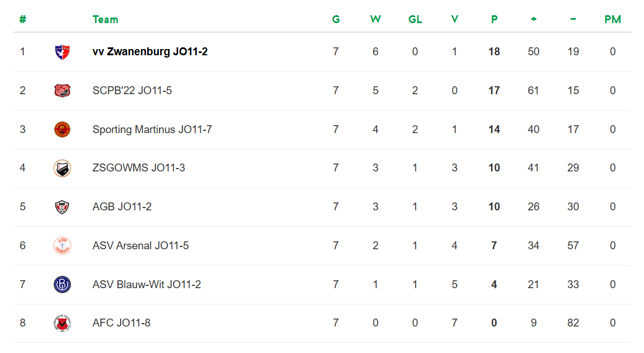Select Sporting Martinus JO11-7 team name
Image resolution: width=644 pixels, height=353 pixels.
pyautogui.click(x=152, y=130)
